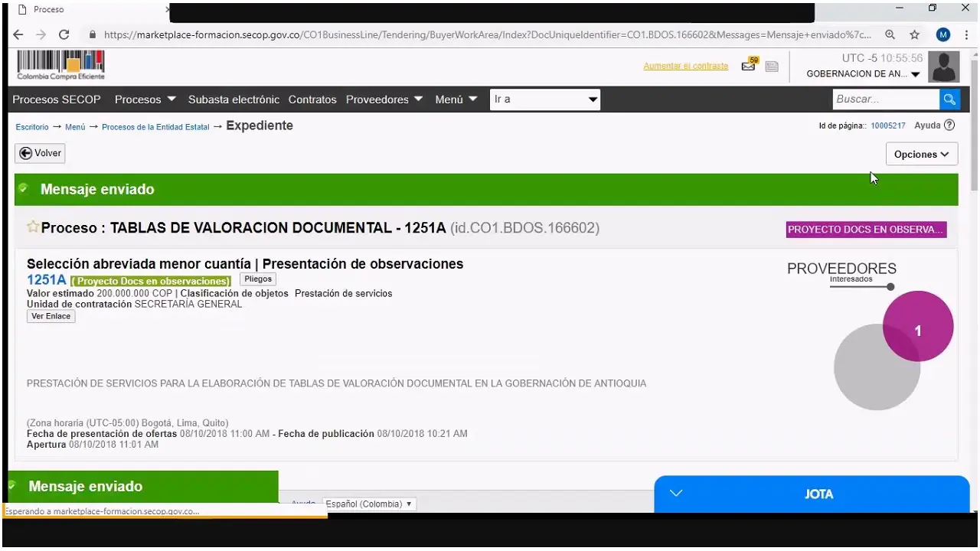980x551 pixels.
Task: Open the JOTA chat bar
Action: [x=812, y=494]
